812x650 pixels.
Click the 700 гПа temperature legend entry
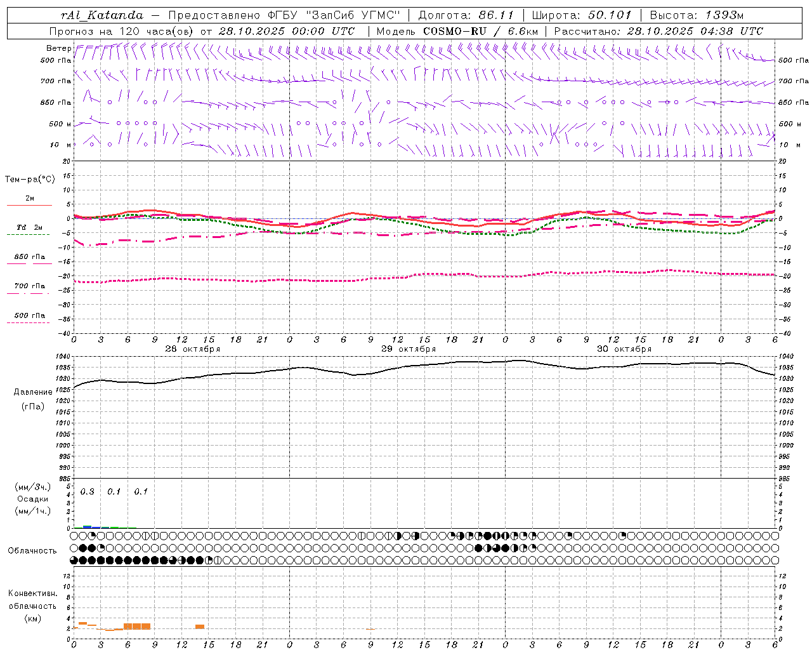click(29, 286)
